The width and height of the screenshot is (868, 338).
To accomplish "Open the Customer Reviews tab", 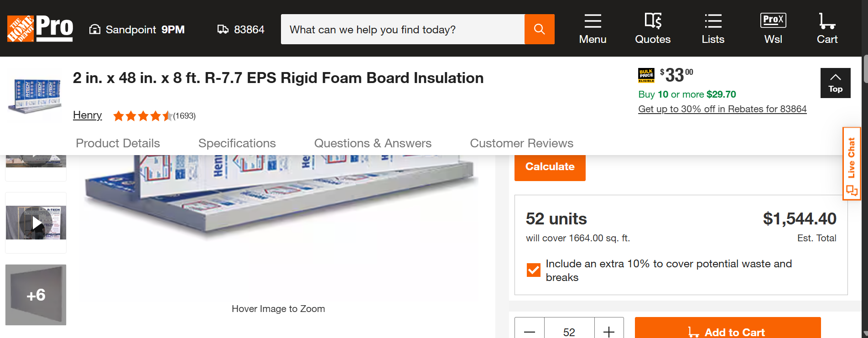I will pyautogui.click(x=521, y=143).
